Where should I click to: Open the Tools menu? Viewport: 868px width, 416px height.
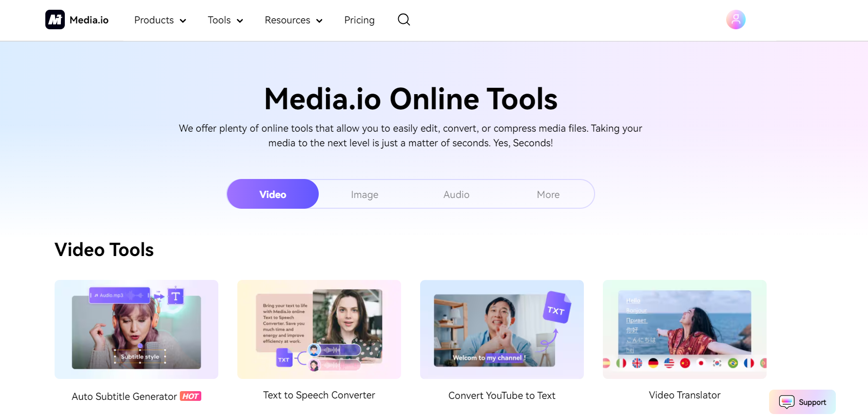(219, 20)
